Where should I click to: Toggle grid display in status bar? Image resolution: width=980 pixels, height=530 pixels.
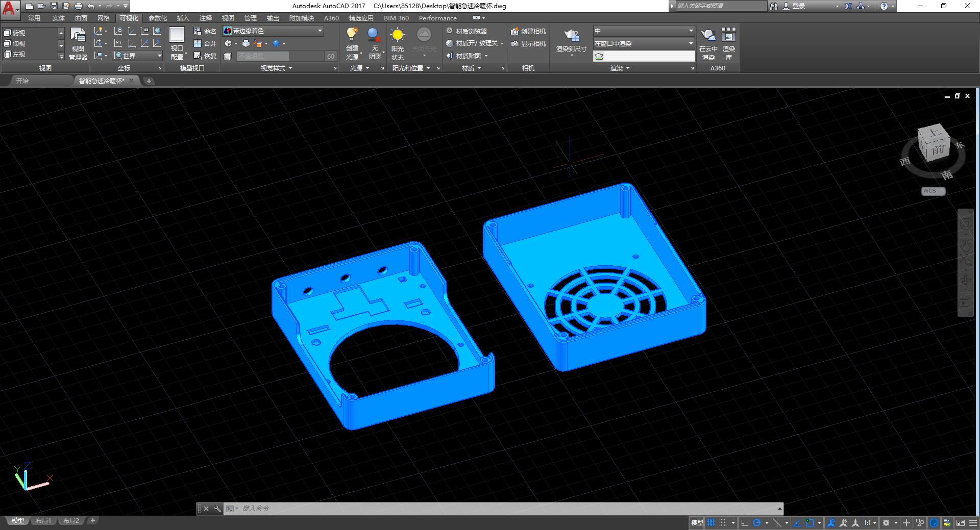tap(710, 523)
